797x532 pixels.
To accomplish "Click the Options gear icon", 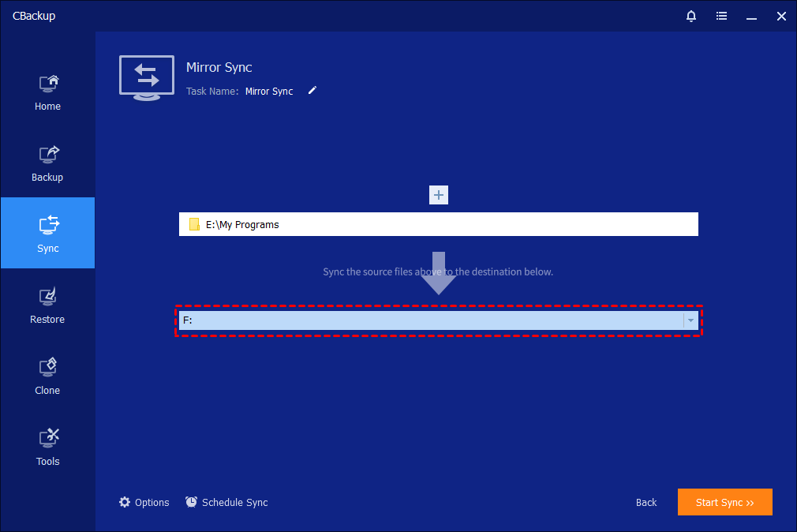I will pyautogui.click(x=125, y=502).
